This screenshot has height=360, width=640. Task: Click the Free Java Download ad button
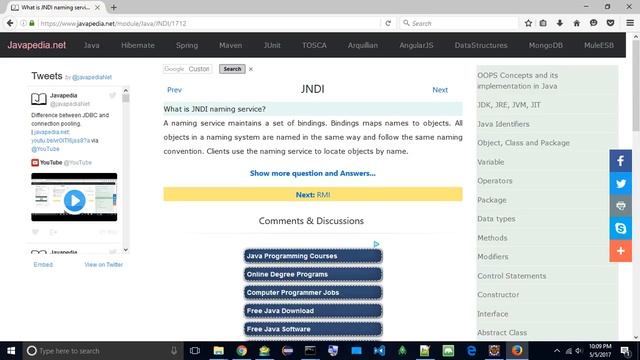coord(313,311)
